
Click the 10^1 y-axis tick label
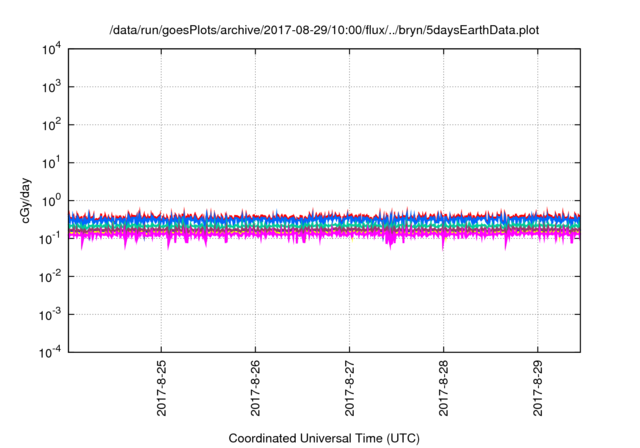coord(52,163)
